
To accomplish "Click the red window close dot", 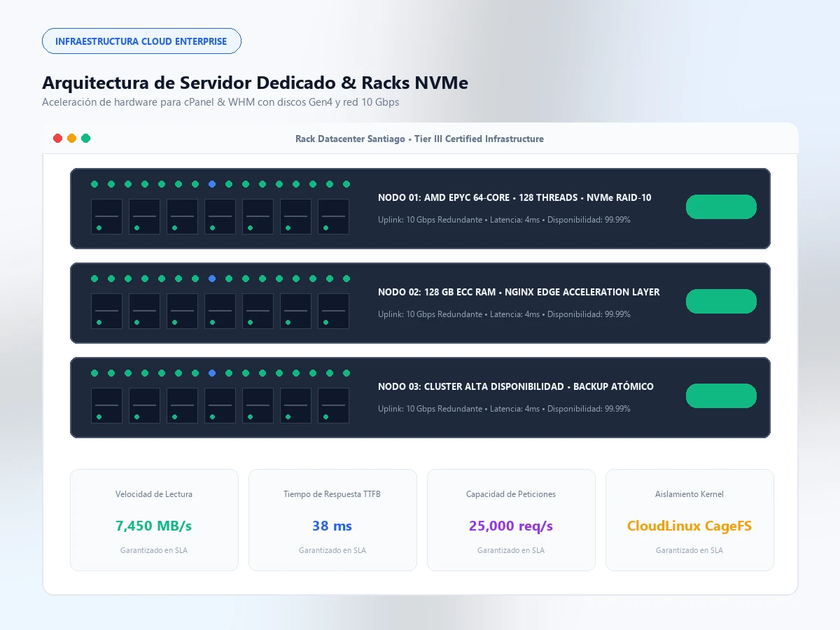I will tap(58, 139).
